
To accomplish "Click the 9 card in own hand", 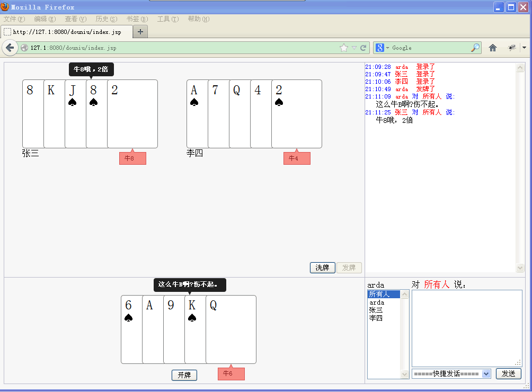I will pyautogui.click(x=174, y=329).
